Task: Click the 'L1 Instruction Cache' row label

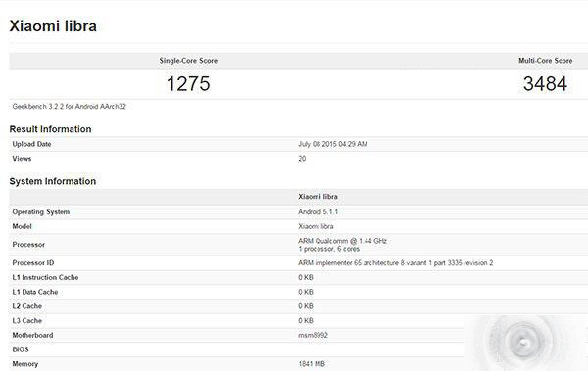Action: point(45,278)
